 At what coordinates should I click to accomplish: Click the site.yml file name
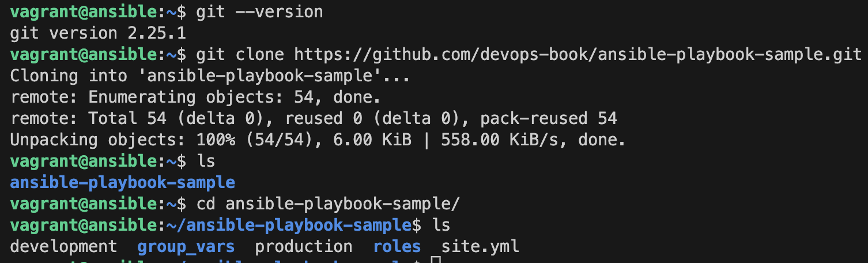pyautogui.click(x=480, y=247)
